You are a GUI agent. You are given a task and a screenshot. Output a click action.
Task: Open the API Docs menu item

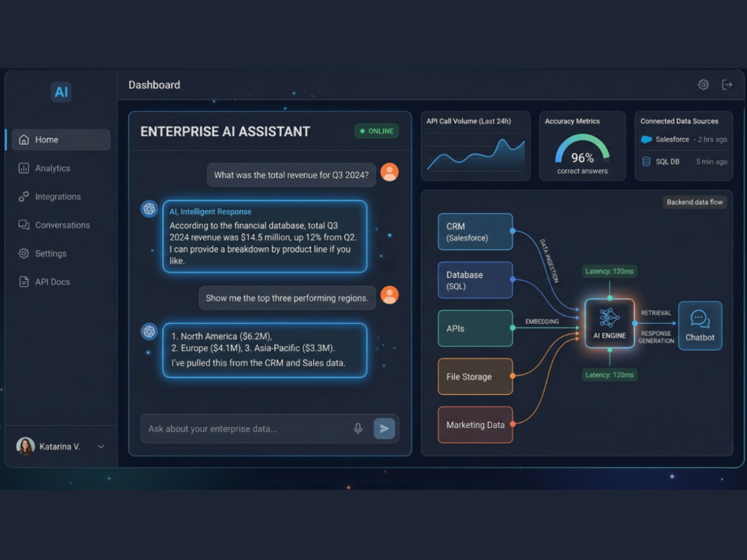(61, 282)
